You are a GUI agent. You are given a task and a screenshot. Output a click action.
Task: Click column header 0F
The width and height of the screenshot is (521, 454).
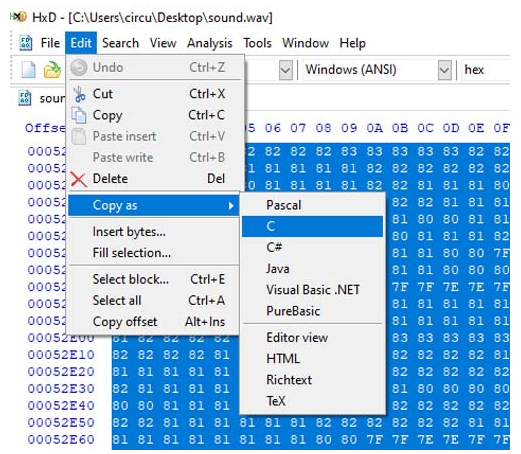coord(501,128)
